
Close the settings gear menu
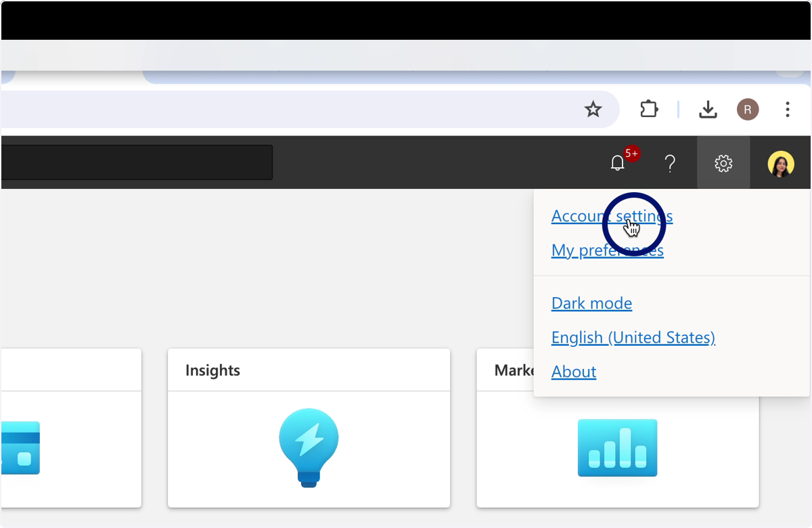click(x=723, y=163)
